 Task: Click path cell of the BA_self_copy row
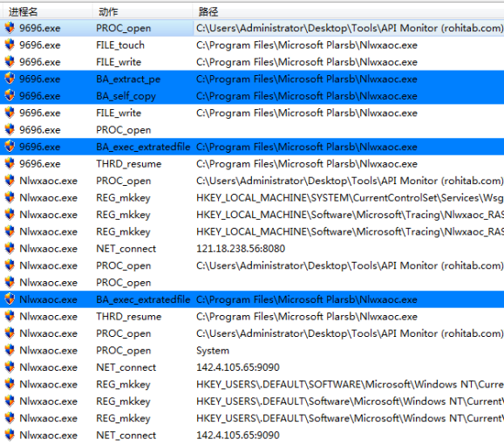[x=307, y=96]
